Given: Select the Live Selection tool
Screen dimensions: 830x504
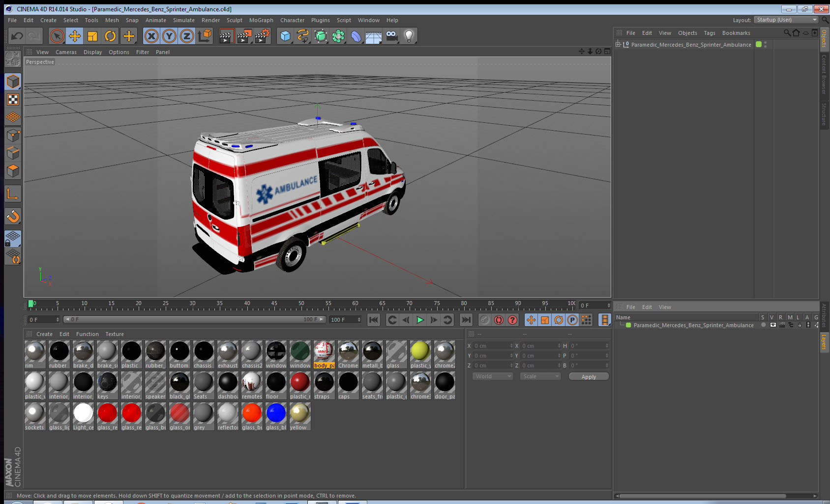Looking at the screenshot, I should pos(57,36).
